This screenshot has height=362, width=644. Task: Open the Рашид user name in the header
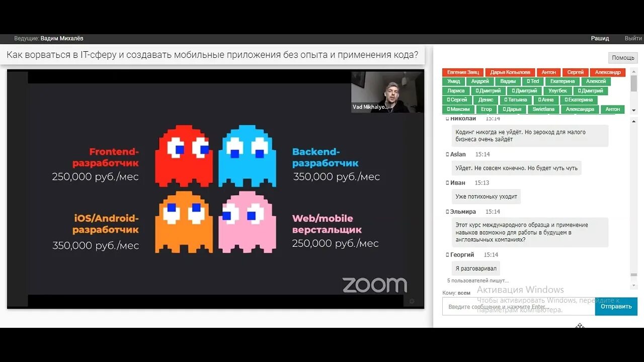(600, 38)
